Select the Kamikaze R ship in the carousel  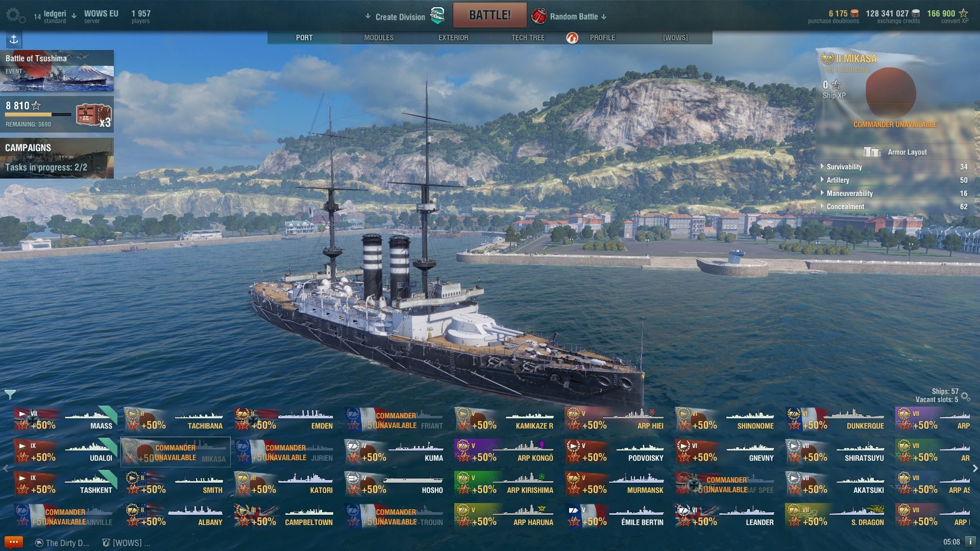[505, 419]
